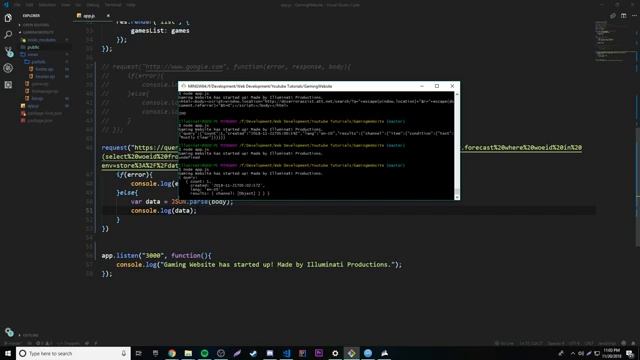Open the Search view in activity bar
Viewport: 640px width, 360px height.
[x=8, y=35]
